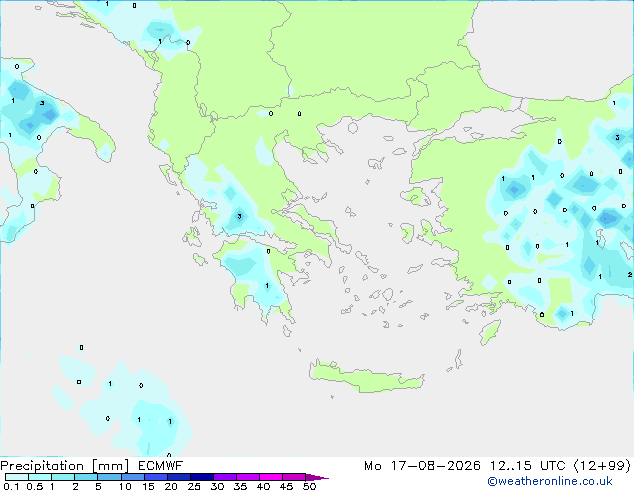The width and height of the screenshot is (634, 490).
Task: Select the 45–50 mm legend swatch
Action: (294, 477)
